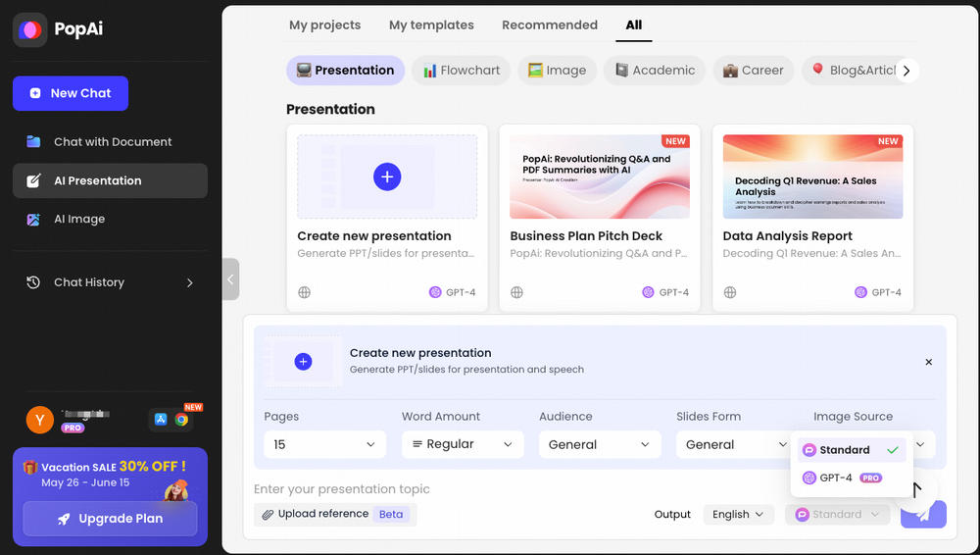980x555 pixels.
Task: Click the AI Image picture icon
Action: pyautogui.click(x=33, y=219)
